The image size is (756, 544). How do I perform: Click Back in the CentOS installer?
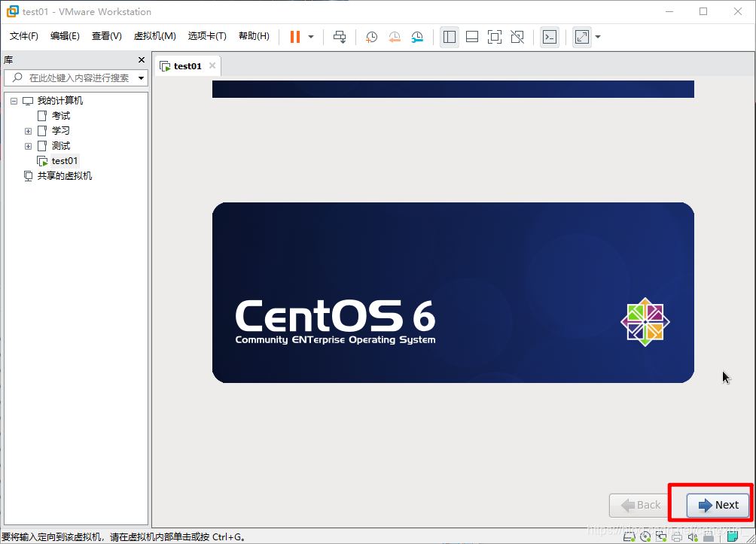(640, 505)
